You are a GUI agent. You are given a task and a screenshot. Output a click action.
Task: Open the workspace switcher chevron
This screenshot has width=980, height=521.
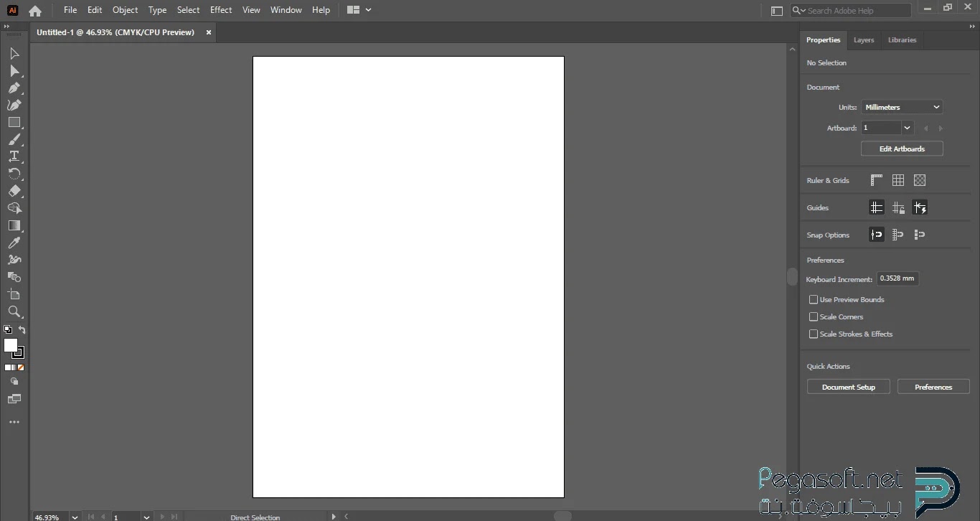(369, 10)
